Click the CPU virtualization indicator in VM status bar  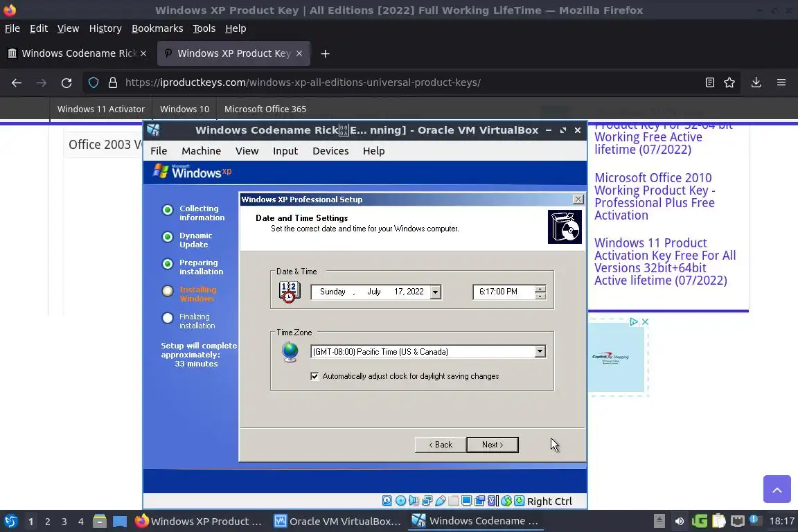[493, 501]
